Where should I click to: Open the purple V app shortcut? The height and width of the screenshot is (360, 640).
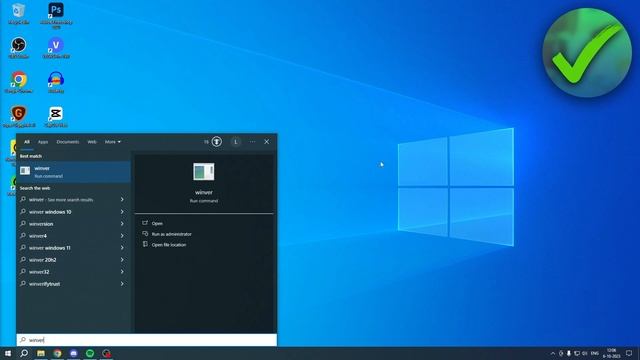point(56,48)
